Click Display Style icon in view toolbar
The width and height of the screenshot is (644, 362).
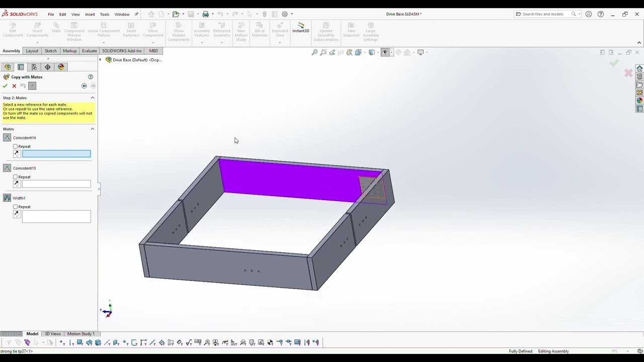(x=371, y=52)
